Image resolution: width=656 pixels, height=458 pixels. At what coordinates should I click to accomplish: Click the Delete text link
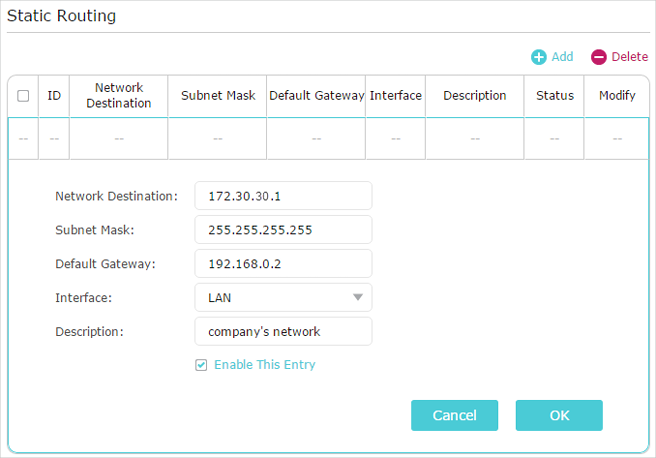[630, 56]
